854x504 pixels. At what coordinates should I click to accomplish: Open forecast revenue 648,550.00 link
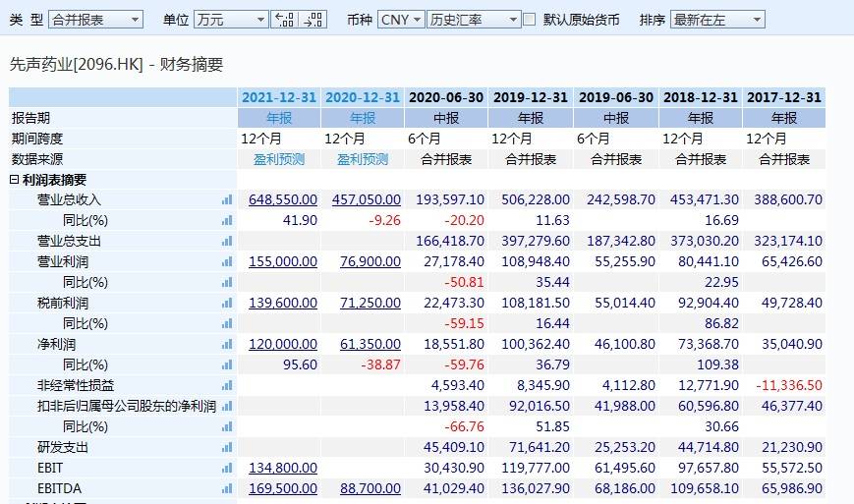point(283,199)
